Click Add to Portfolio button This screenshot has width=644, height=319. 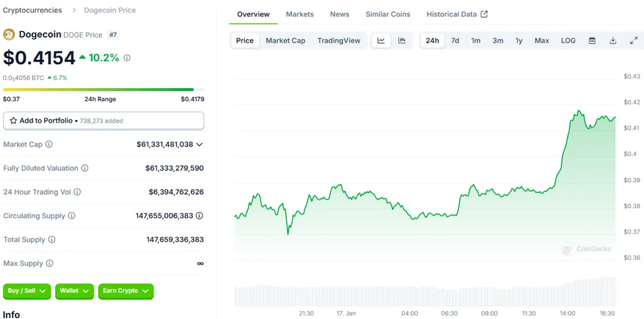[104, 120]
